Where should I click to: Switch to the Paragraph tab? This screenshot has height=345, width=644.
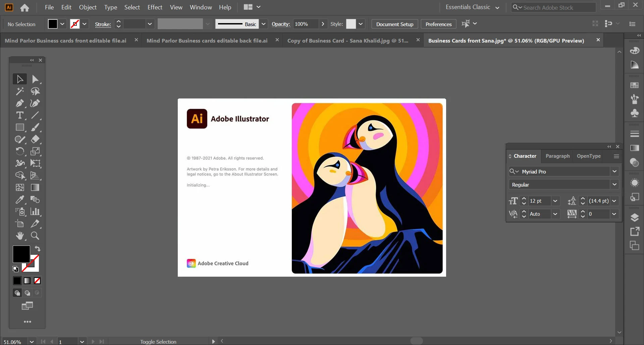pos(557,156)
